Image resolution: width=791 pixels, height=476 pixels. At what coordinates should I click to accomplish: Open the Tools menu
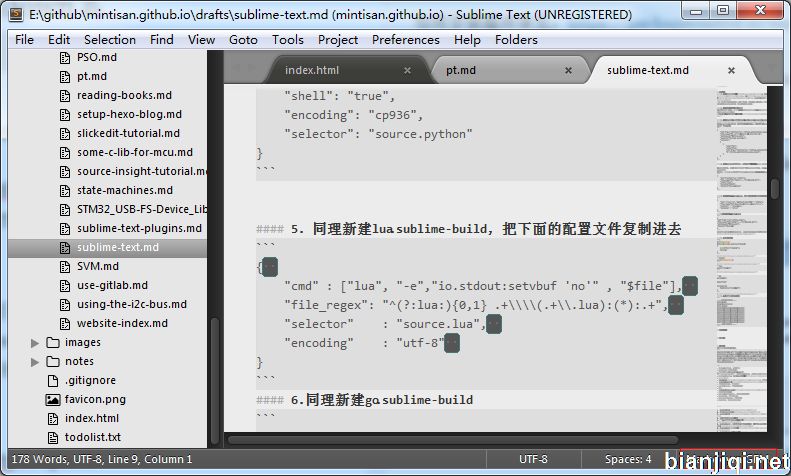pos(288,39)
